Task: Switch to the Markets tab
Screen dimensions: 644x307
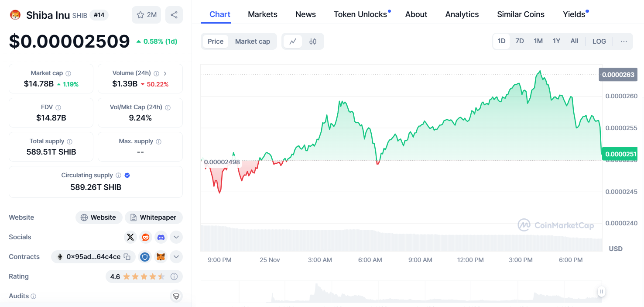Action: (x=262, y=14)
